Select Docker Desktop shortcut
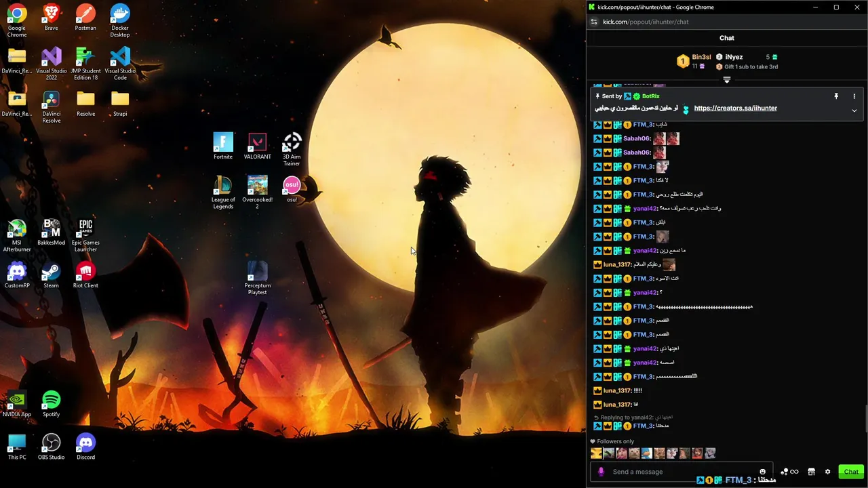Viewport: 868px width, 488px height. point(120,21)
